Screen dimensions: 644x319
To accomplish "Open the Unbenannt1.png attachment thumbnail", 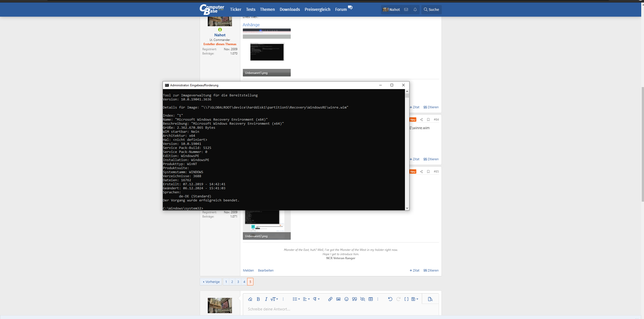I will pyautogui.click(x=267, y=52).
